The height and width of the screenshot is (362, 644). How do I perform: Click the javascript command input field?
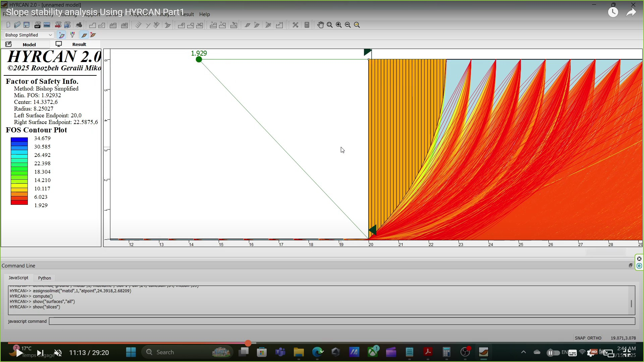342,321
